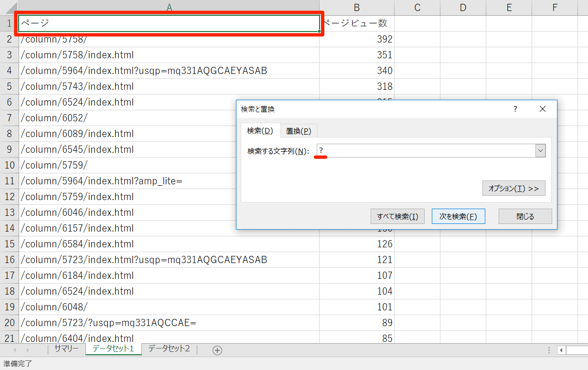Image resolution: width=588 pixels, height=370 pixels.
Task: Add a new sheet with the plus icon
Action: (x=217, y=350)
